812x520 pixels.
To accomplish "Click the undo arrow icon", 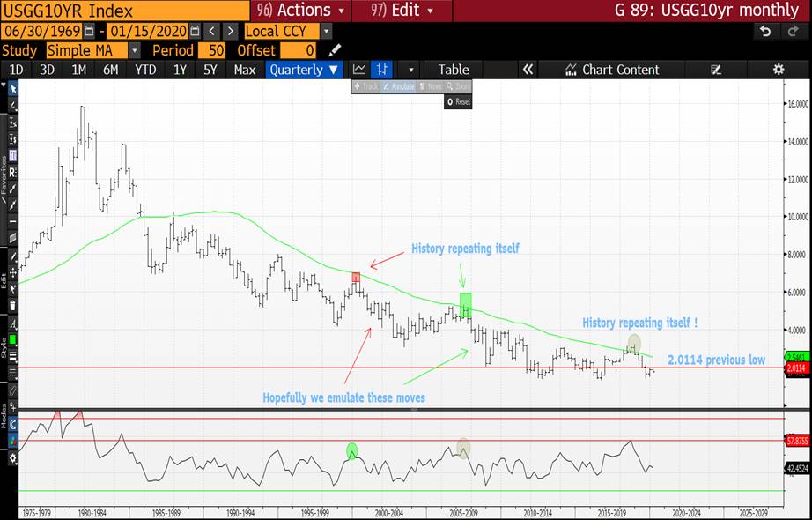I will click(767, 31).
